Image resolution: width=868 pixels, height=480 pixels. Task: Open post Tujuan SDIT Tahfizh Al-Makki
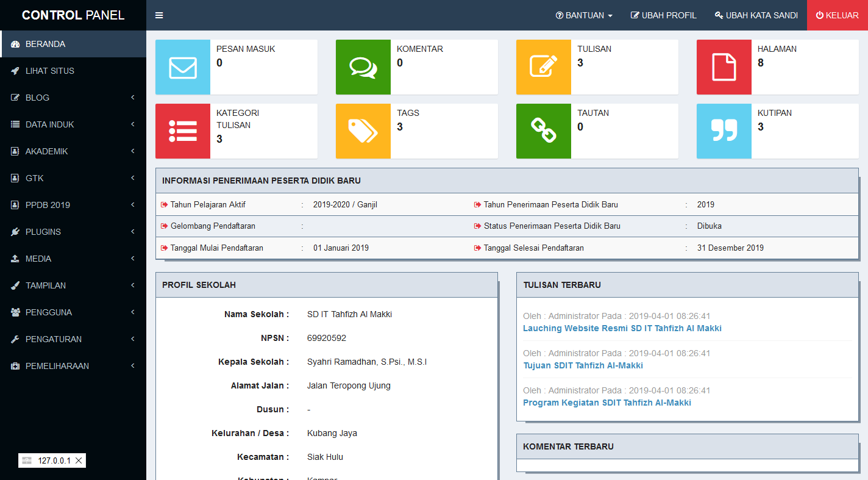coord(583,365)
